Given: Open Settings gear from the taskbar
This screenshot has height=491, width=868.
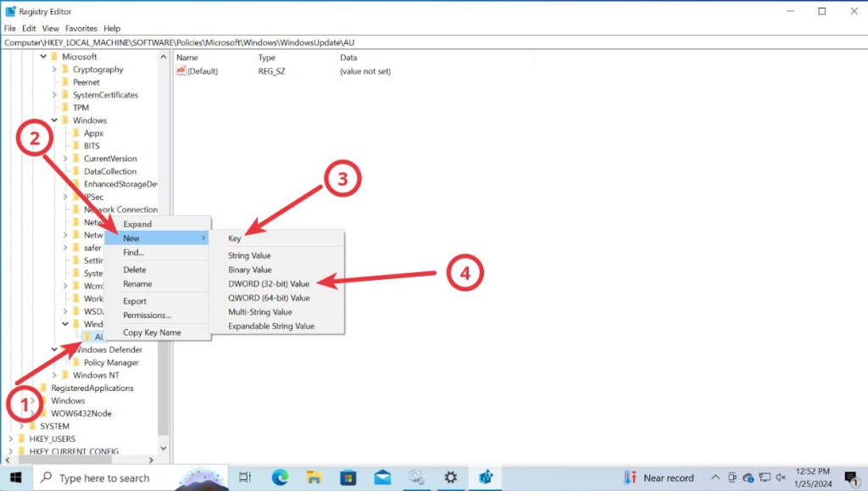Looking at the screenshot, I should (451, 477).
